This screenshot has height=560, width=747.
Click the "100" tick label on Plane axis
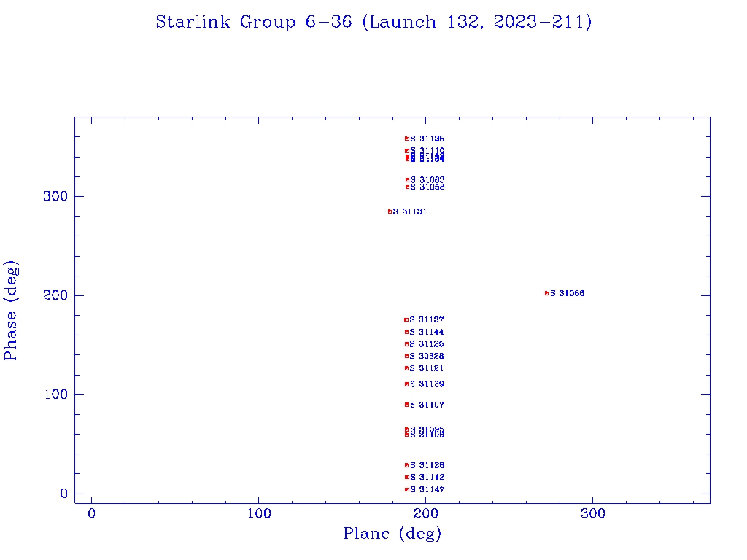(259, 514)
